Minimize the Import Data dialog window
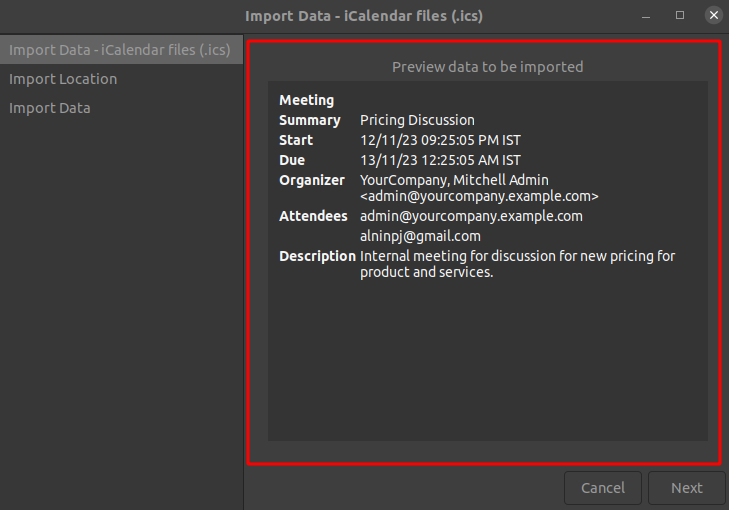This screenshot has width=729, height=510. point(647,15)
